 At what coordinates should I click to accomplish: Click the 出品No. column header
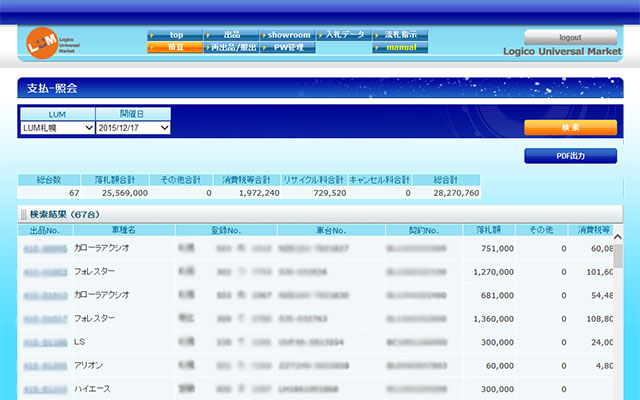click(45, 230)
